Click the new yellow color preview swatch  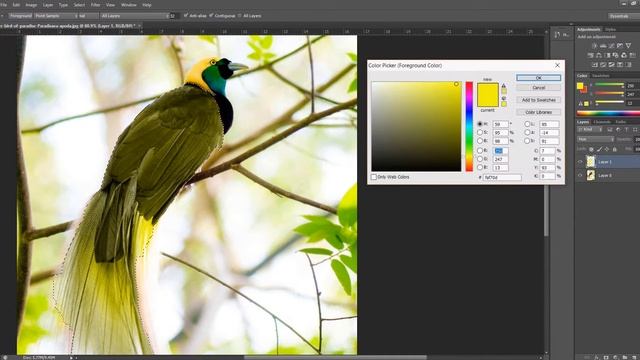pyautogui.click(x=488, y=89)
